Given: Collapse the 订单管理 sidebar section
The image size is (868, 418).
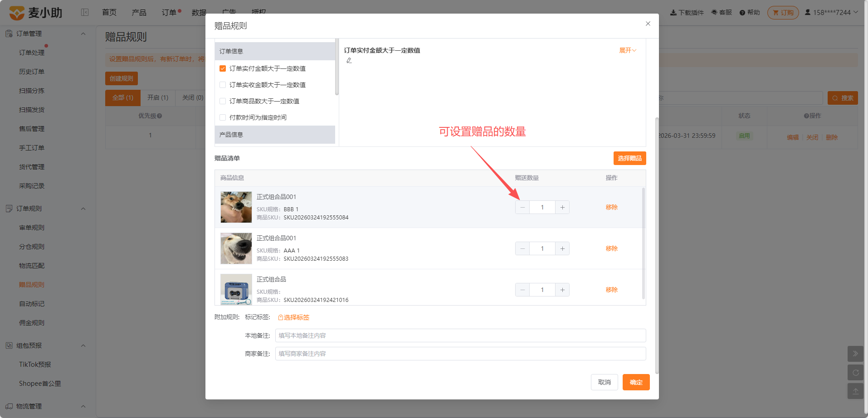Looking at the screenshot, I should click(x=83, y=34).
